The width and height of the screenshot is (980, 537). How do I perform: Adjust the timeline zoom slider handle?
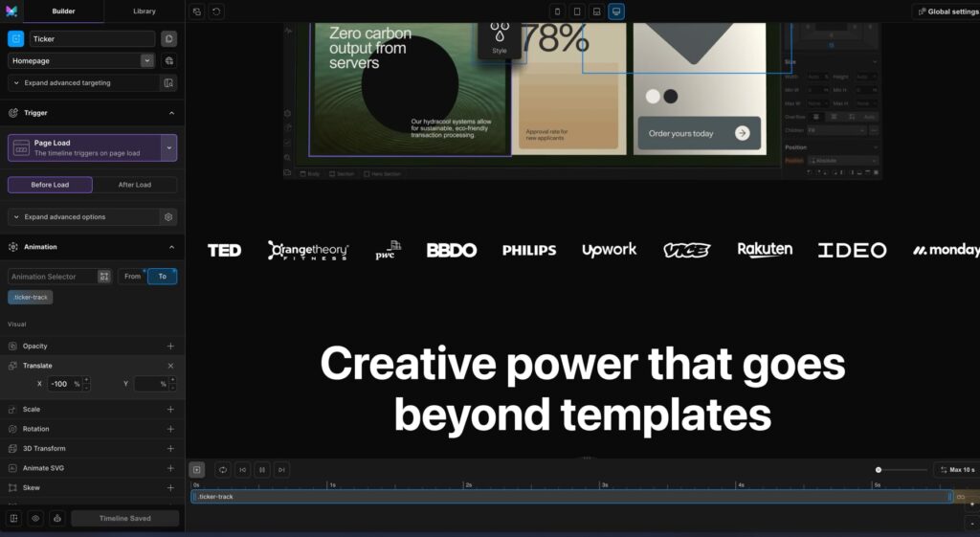click(879, 469)
